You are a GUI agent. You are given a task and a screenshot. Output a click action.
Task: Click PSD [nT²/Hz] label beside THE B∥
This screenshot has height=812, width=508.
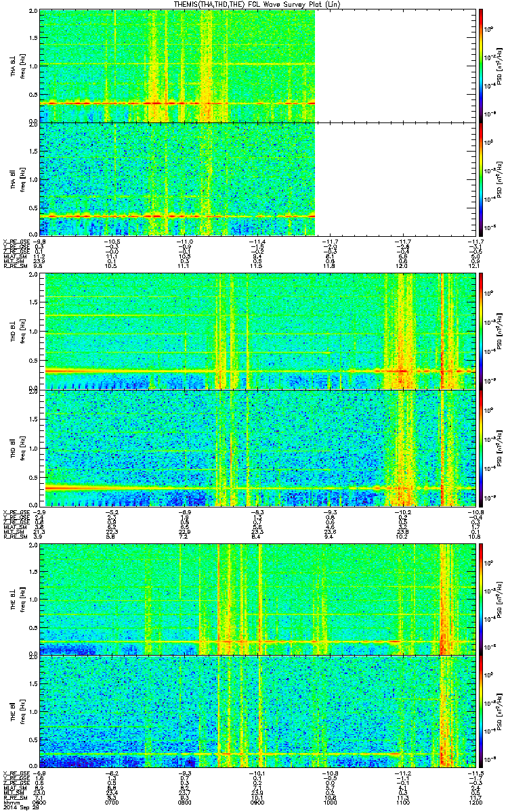(x=499, y=710)
